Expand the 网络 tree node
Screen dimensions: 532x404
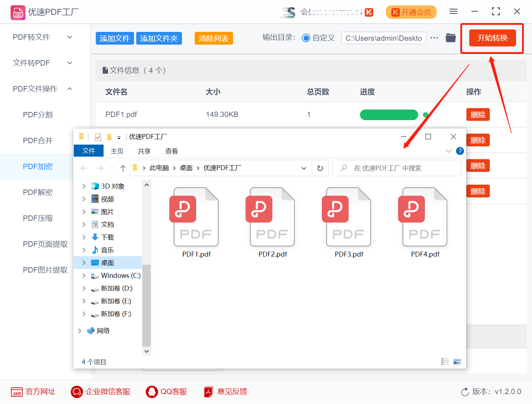(x=80, y=331)
